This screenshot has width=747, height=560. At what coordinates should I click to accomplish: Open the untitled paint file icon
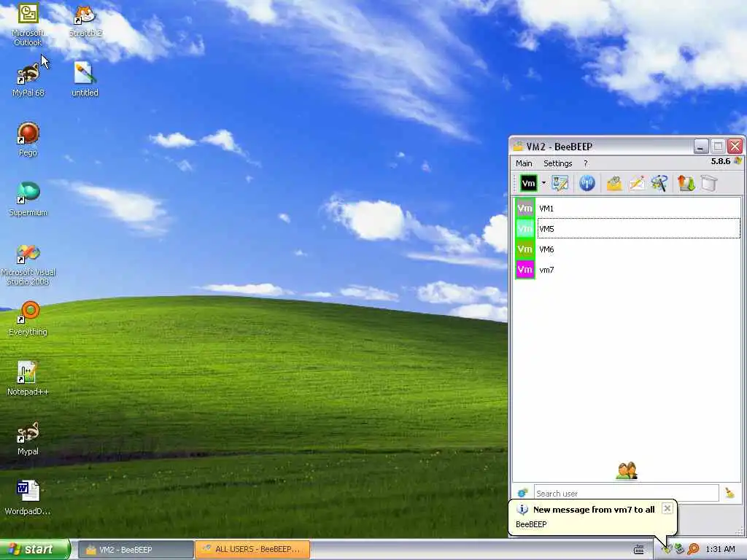[85, 80]
